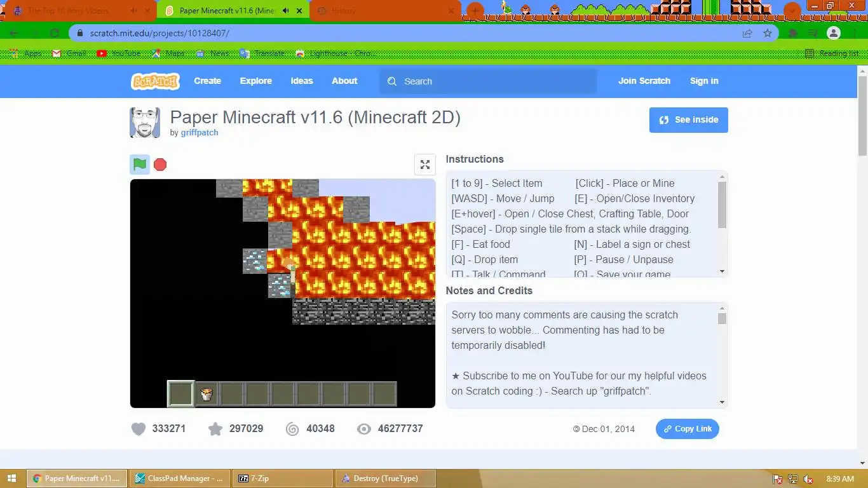868x488 pixels.
Task: Select the first highlighted hotbar slot
Action: 180,394
